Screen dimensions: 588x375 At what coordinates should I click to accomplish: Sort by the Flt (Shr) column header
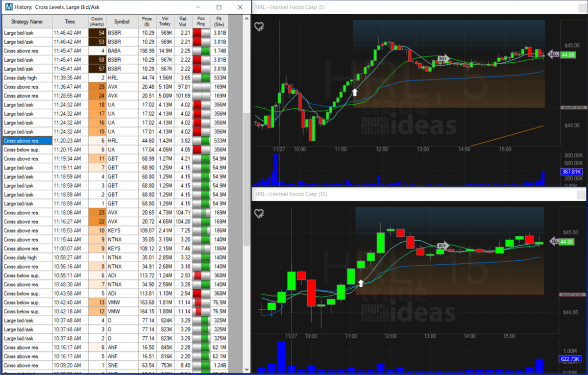pyautogui.click(x=218, y=22)
